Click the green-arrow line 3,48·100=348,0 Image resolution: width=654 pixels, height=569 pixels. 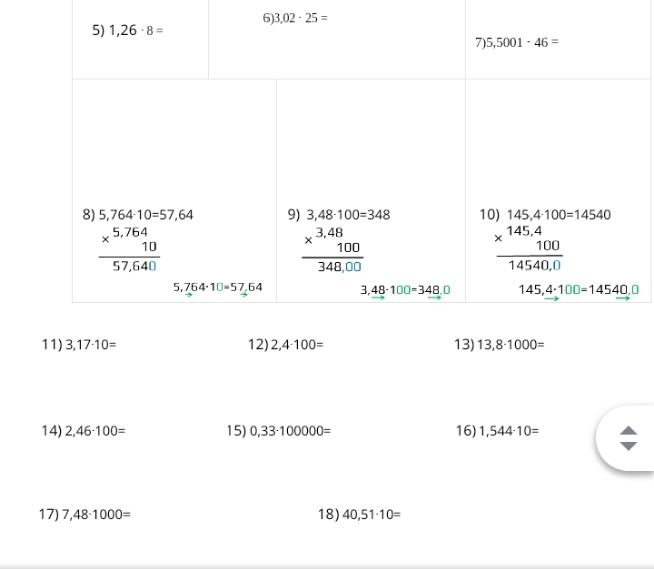405,291
